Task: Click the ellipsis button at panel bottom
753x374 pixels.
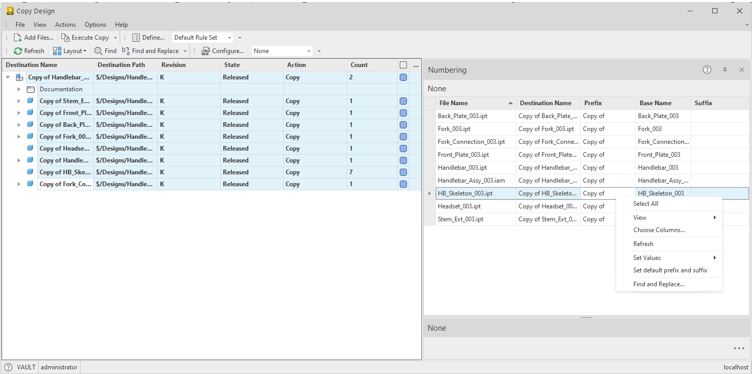Action: [x=739, y=349]
